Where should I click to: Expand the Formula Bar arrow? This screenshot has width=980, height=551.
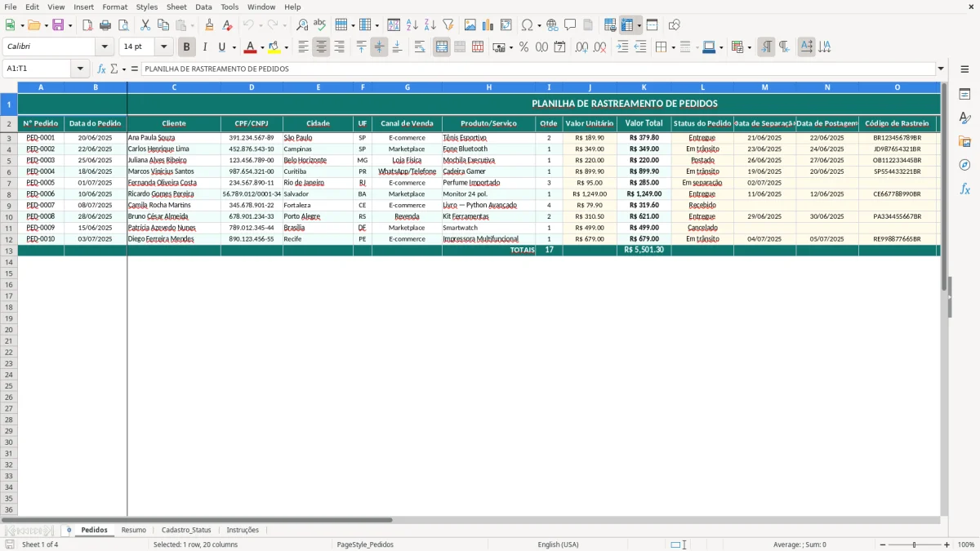941,69
